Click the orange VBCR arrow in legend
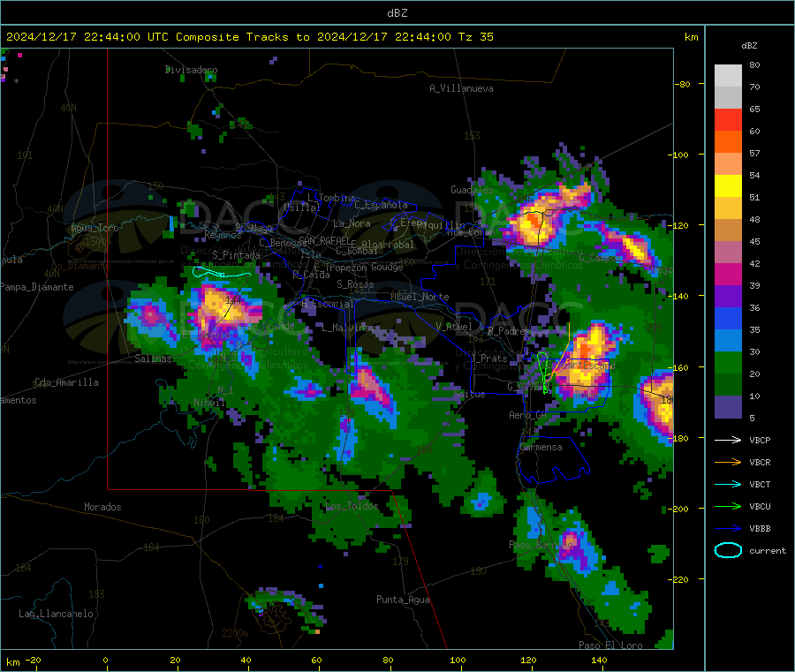This screenshot has height=672, width=795. (x=728, y=462)
